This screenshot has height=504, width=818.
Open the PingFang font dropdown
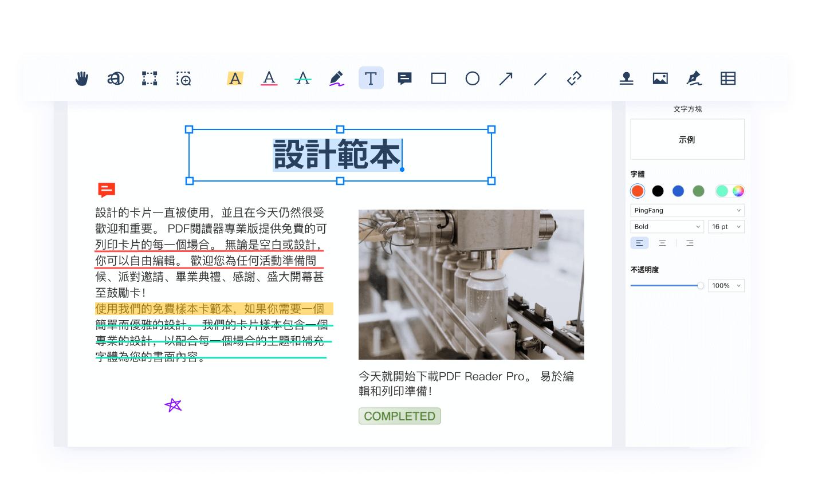687,210
